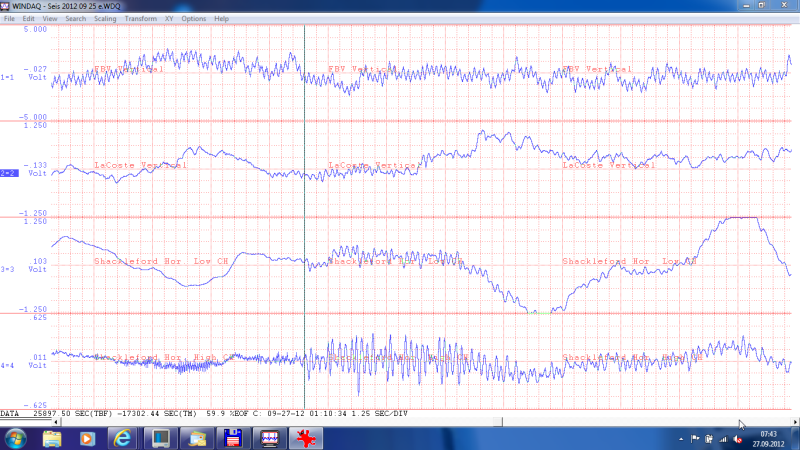Launch Windows Media Player taskbar icon
Screen dimensions: 800x450
tap(87, 439)
